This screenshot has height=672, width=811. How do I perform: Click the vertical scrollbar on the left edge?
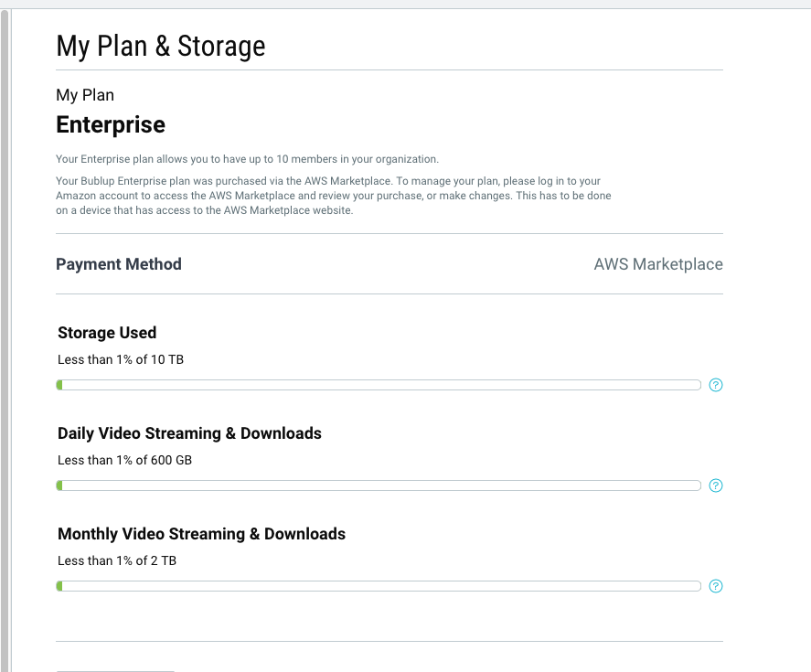[x=5, y=341]
